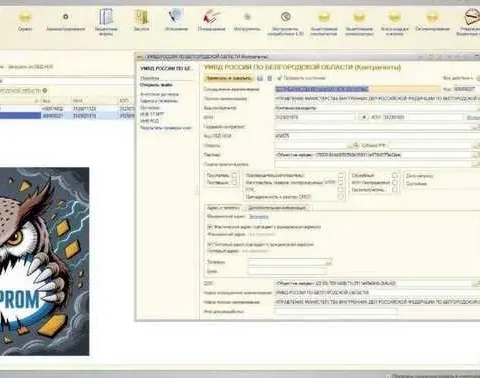Open Договоры in form navigation
The image size is (480, 378).
pyautogui.click(x=150, y=108)
